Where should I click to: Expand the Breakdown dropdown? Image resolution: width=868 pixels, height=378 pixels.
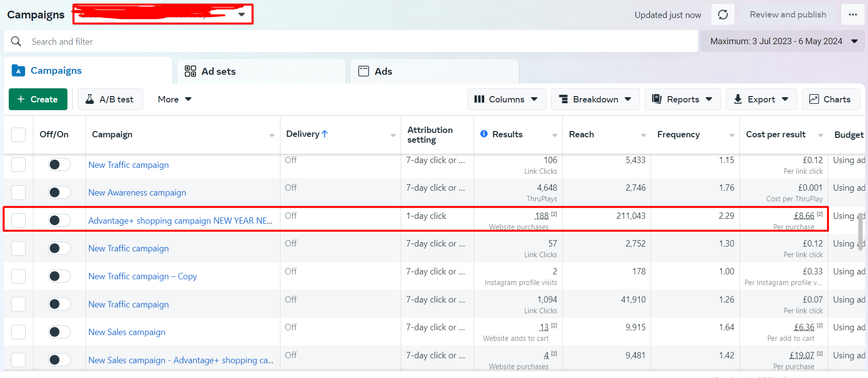595,99
